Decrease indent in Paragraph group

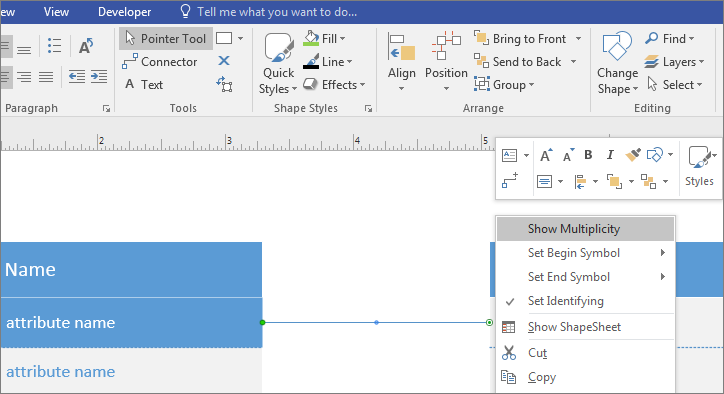pos(77,76)
